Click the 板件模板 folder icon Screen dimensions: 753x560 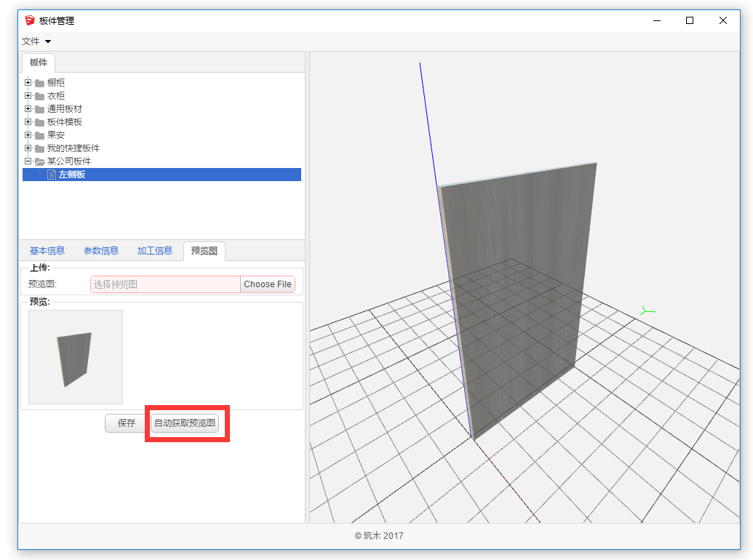[39, 122]
